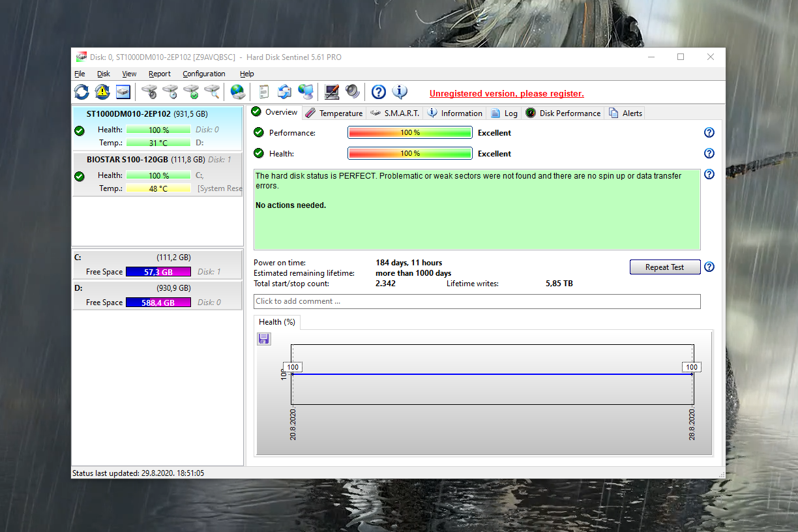
Task: Click the disk with magnifying glass icon
Action: point(212,92)
